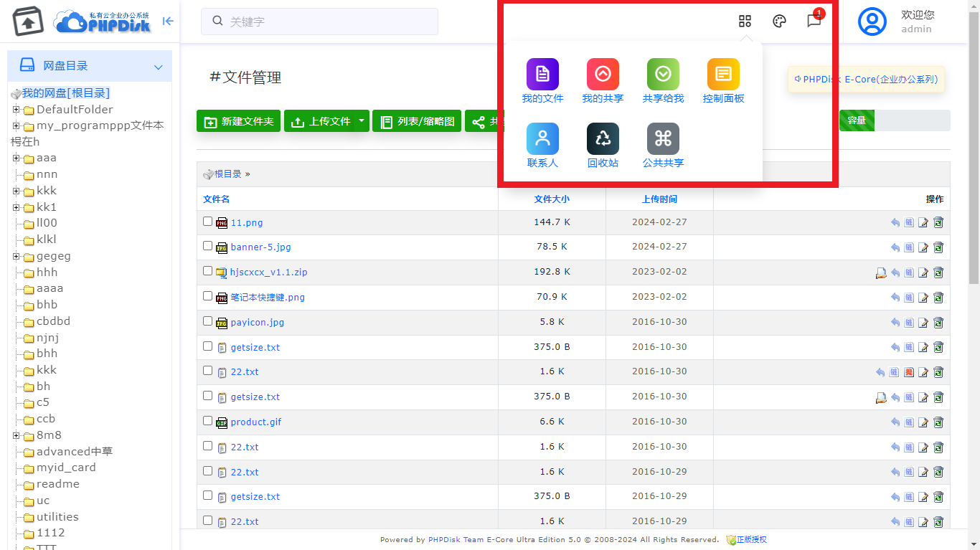
Task: Click 上传文件 button
Action: 320,121
